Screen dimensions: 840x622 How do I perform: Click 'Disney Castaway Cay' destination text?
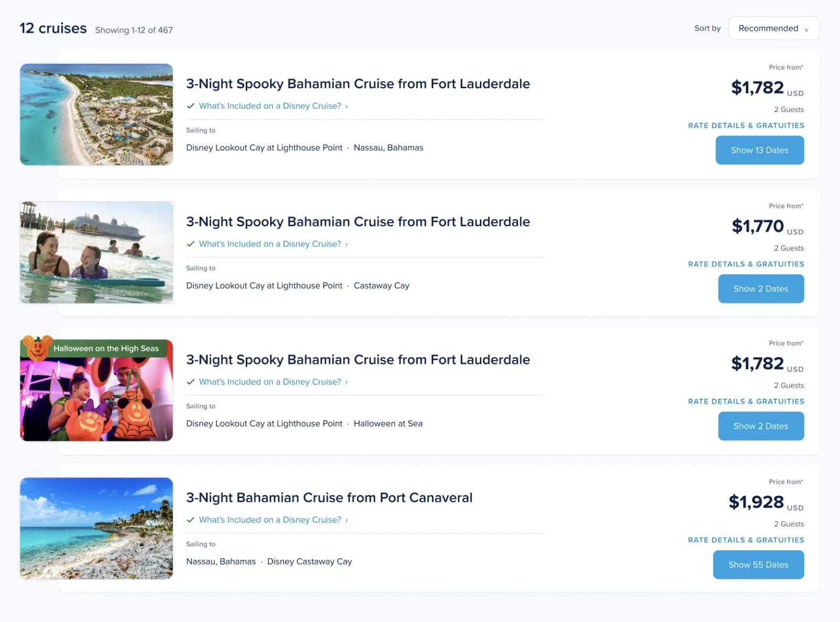(310, 562)
